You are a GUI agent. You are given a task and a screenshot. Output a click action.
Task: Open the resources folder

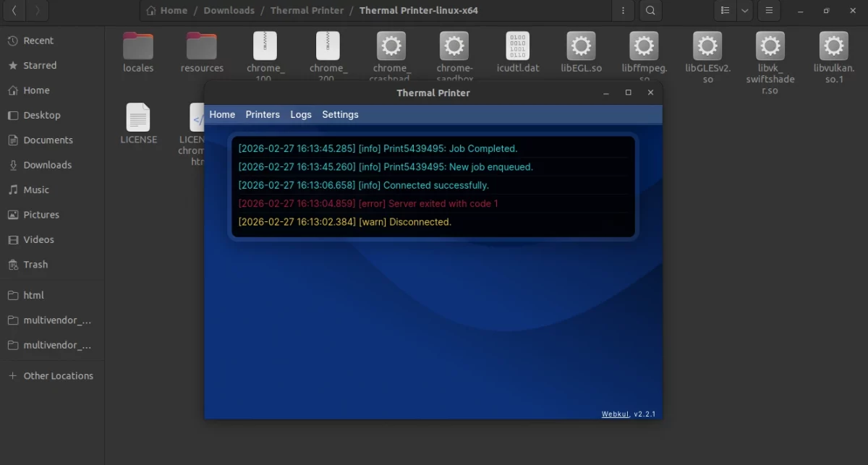click(x=202, y=45)
